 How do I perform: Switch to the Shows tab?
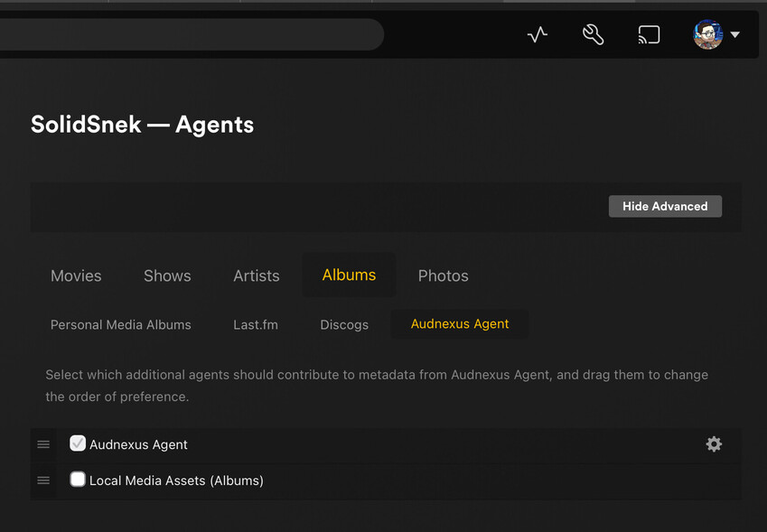point(167,275)
